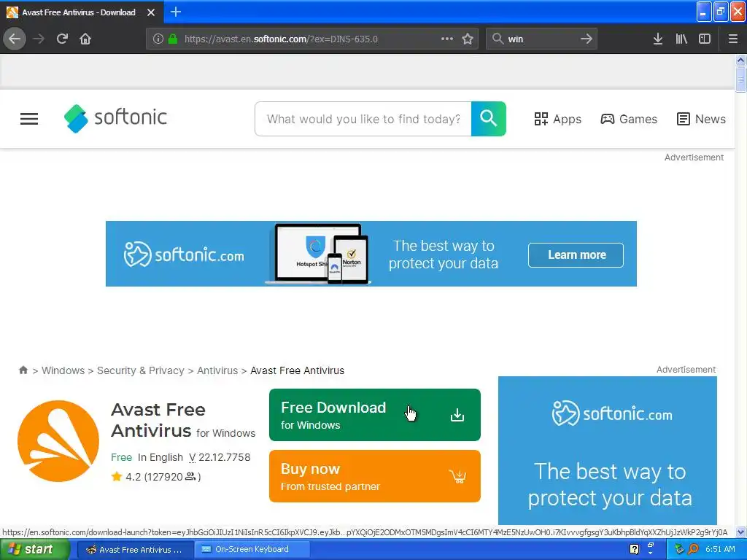Viewport: 747px width, 560px height.
Task: Toggle the browser sidebar icon
Action: click(705, 39)
